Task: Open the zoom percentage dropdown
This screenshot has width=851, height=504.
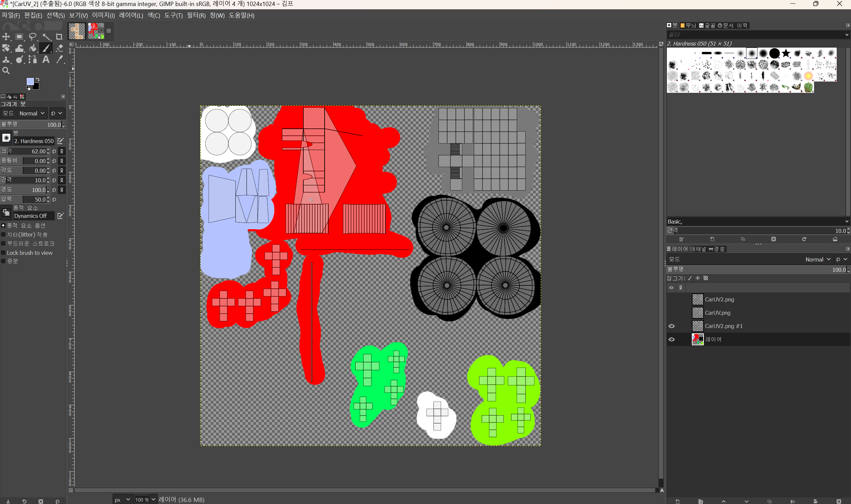Action: tap(153, 499)
